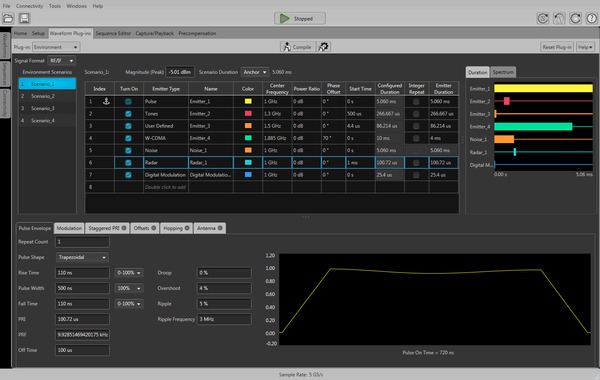Click the Save floppy disk icon

click(x=24, y=18)
